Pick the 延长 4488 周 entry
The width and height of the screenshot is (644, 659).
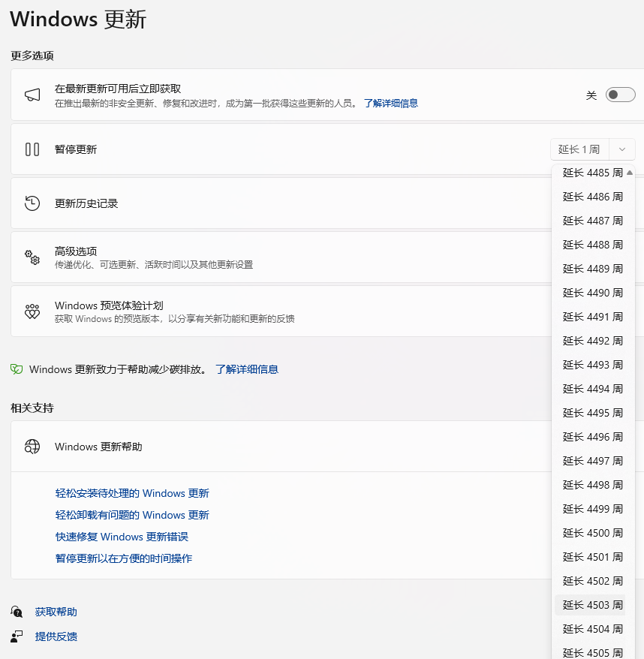(x=590, y=245)
